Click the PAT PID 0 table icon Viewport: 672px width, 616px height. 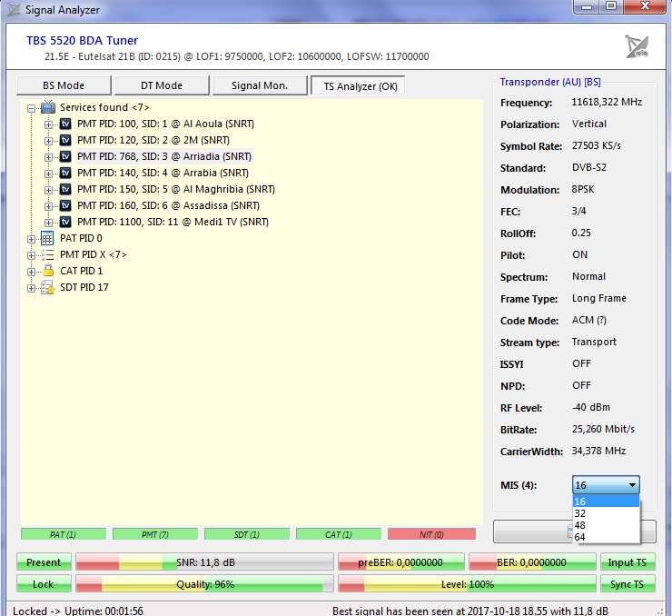click(47, 238)
